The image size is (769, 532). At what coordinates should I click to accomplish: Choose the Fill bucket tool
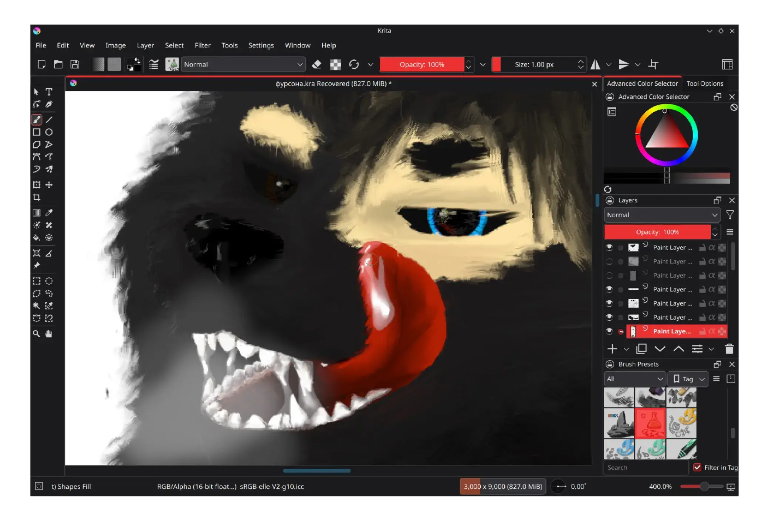tap(37, 238)
